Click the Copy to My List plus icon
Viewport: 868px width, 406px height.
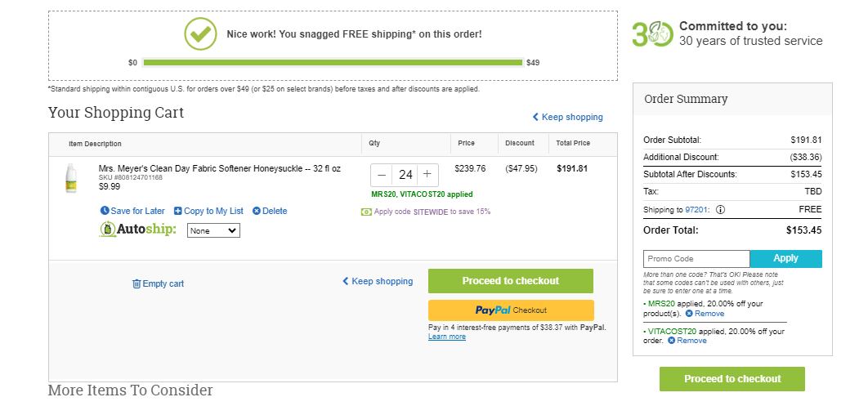(x=177, y=211)
